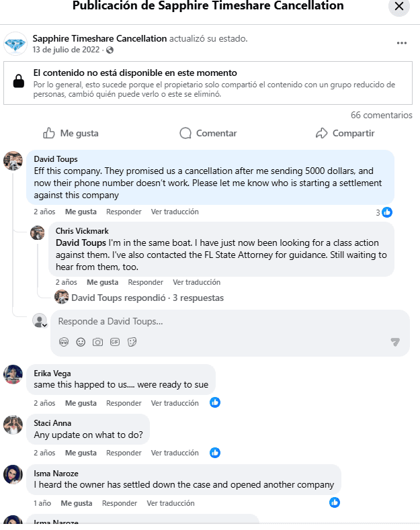
Task: Insert an avatar sticker in reply box
Action: [64, 342]
